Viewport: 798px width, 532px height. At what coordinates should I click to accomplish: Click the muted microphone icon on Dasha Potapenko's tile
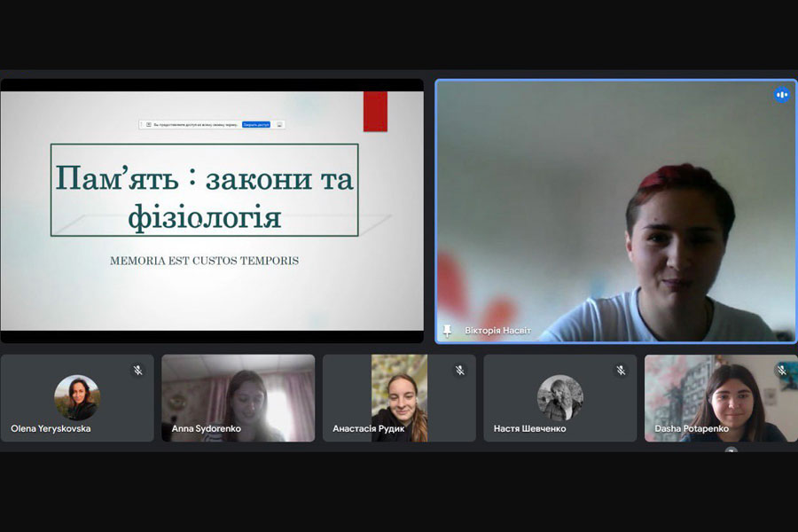(782, 370)
